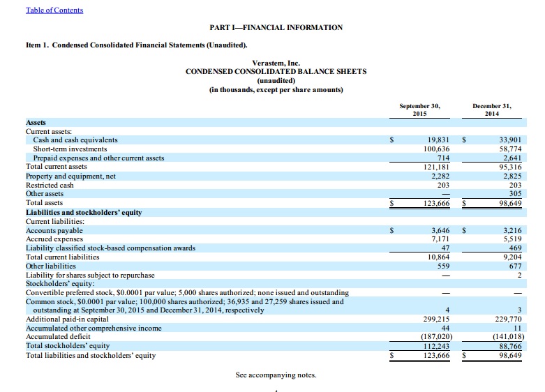Click accounts payable value 3,646
The width and height of the screenshot is (545, 392).
click(x=440, y=230)
